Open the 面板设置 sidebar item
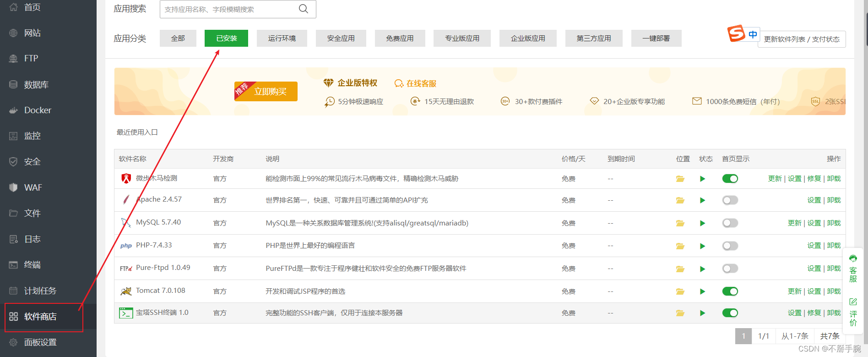The image size is (868, 357). click(x=48, y=342)
